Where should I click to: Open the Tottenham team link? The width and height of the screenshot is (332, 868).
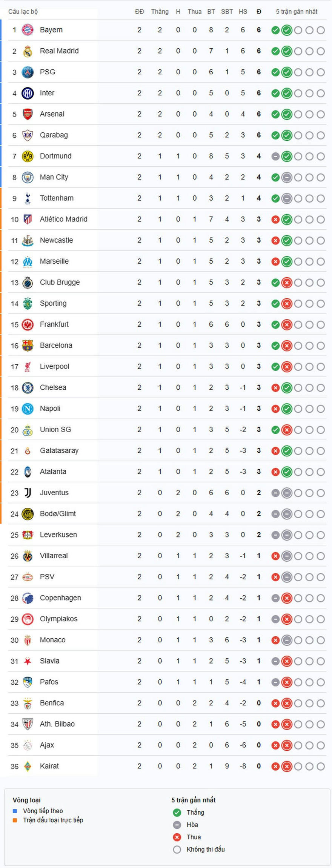coord(57,198)
